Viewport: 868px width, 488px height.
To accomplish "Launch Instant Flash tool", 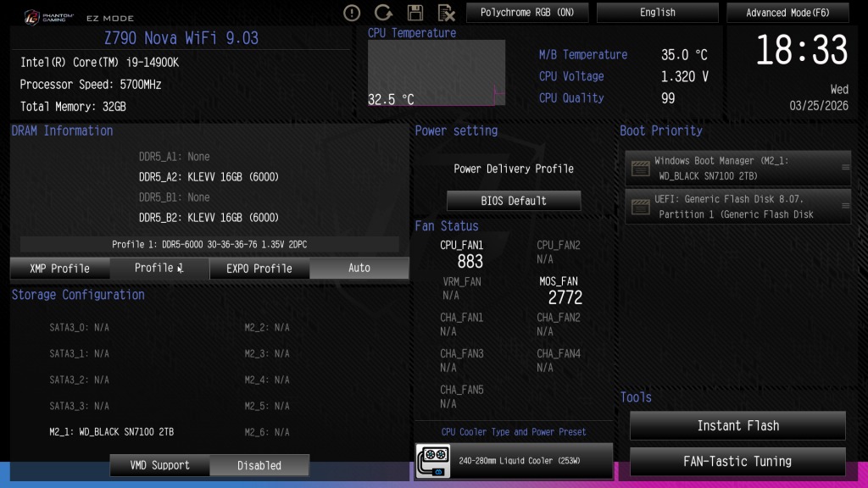I will 738,425.
